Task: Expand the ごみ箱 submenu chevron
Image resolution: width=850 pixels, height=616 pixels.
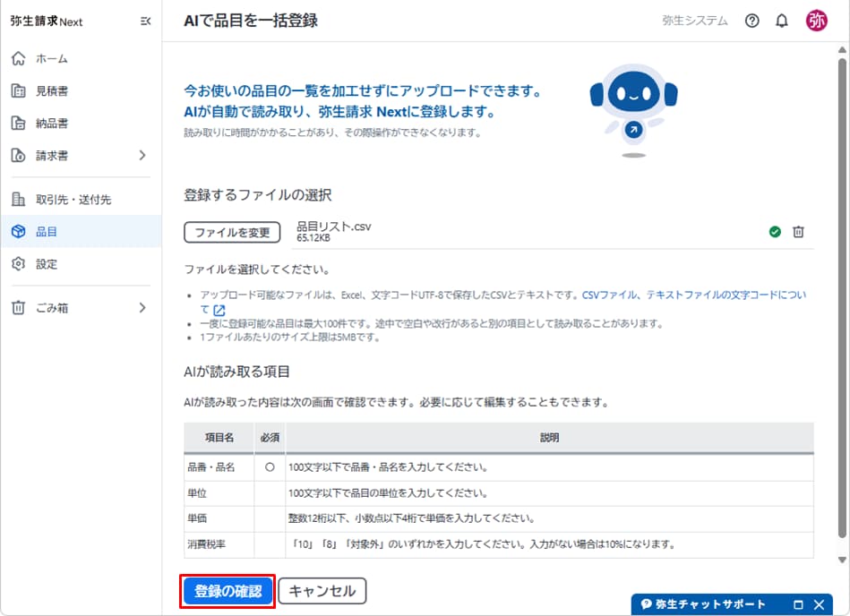Action: pos(142,308)
